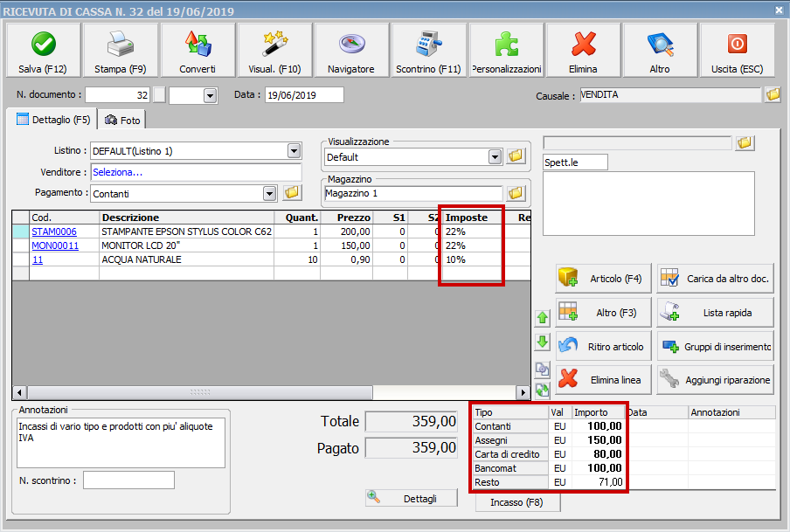
Task: Select the Imposte column header
Action: [473, 218]
